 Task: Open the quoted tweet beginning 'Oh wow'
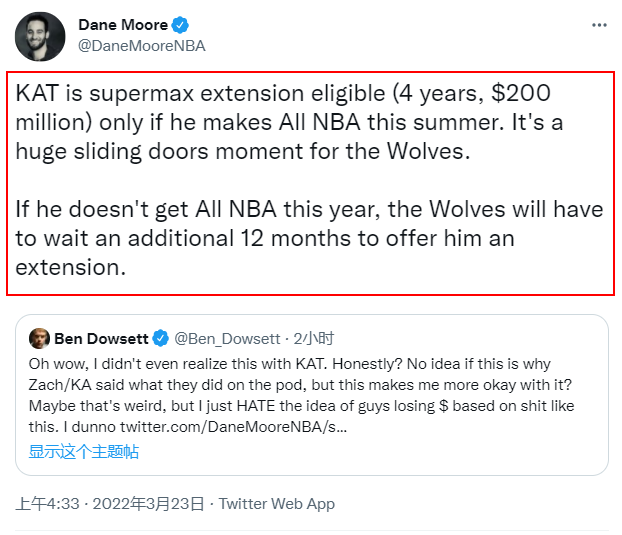tap(310, 395)
